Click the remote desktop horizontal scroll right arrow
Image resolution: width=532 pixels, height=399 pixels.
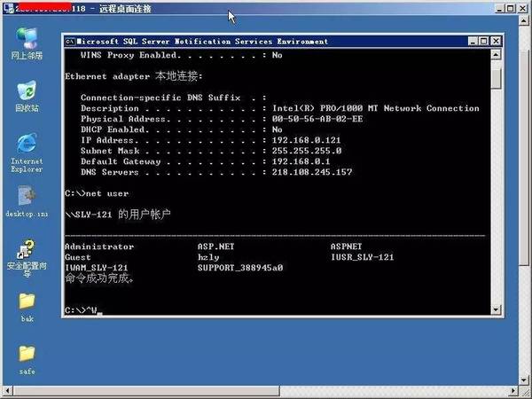(x=513, y=391)
